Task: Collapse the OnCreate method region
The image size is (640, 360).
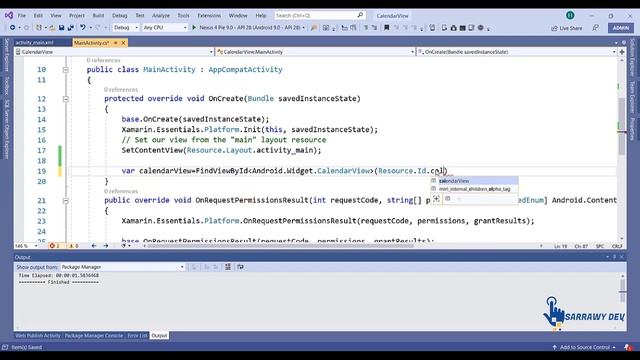Action: pos(65,99)
